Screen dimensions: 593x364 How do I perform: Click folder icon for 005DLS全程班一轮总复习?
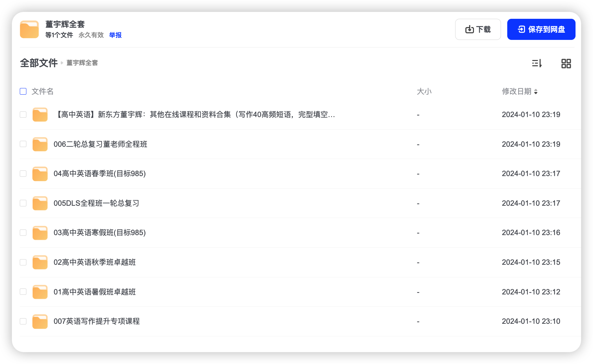[x=40, y=203]
